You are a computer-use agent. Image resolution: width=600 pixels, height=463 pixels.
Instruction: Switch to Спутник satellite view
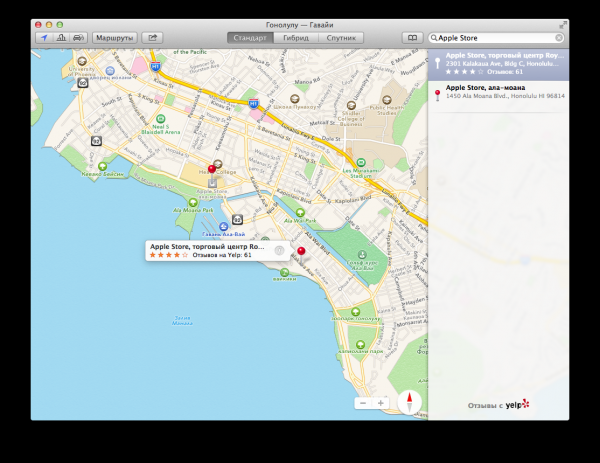[x=341, y=38]
